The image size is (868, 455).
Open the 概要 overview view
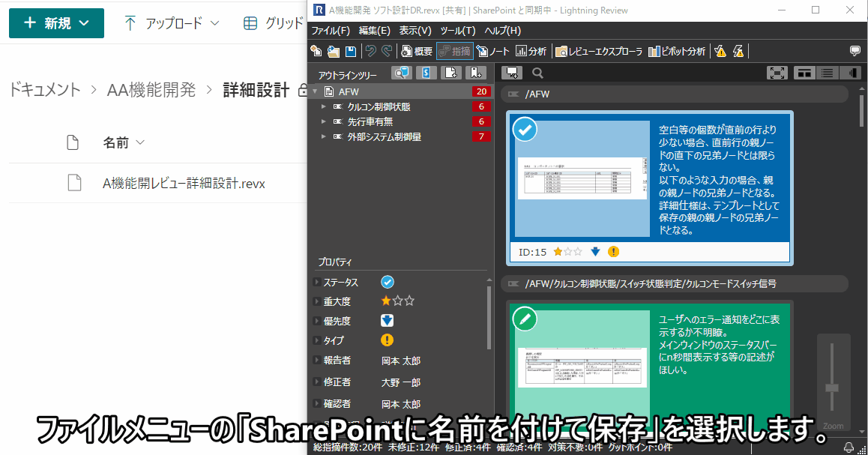[x=416, y=51]
